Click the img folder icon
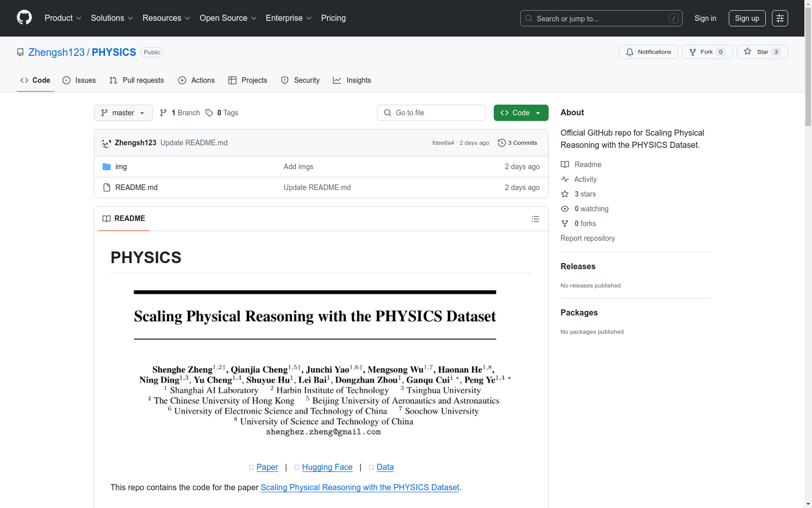The image size is (812, 508). 107,167
